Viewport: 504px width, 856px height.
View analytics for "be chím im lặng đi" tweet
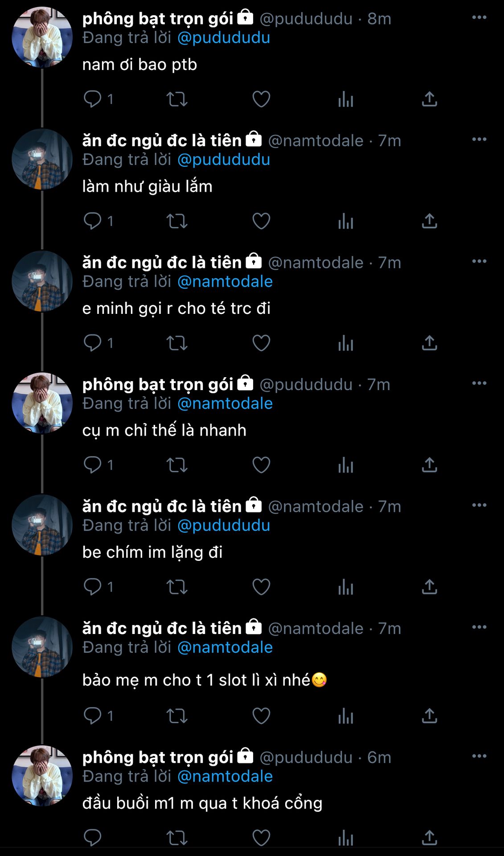pos(345,587)
